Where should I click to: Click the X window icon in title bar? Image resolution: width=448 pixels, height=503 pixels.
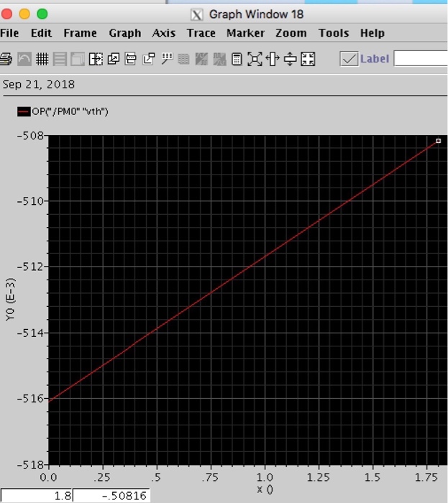(x=197, y=15)
